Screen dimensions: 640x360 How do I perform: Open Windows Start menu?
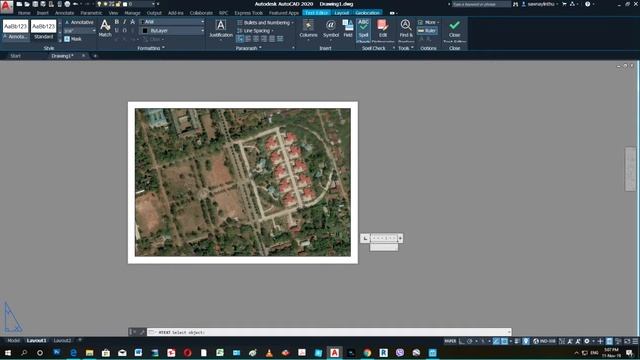(8, 353)
